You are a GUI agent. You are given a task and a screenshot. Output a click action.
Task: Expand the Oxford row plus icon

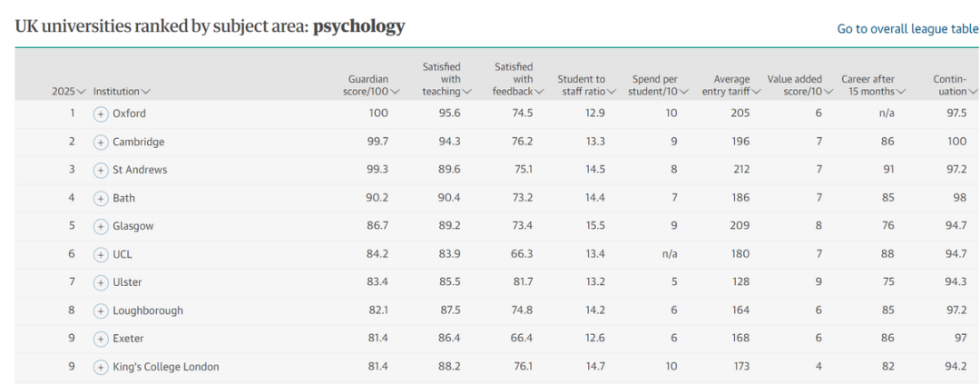pyautogui.click(x=101, y=113)
